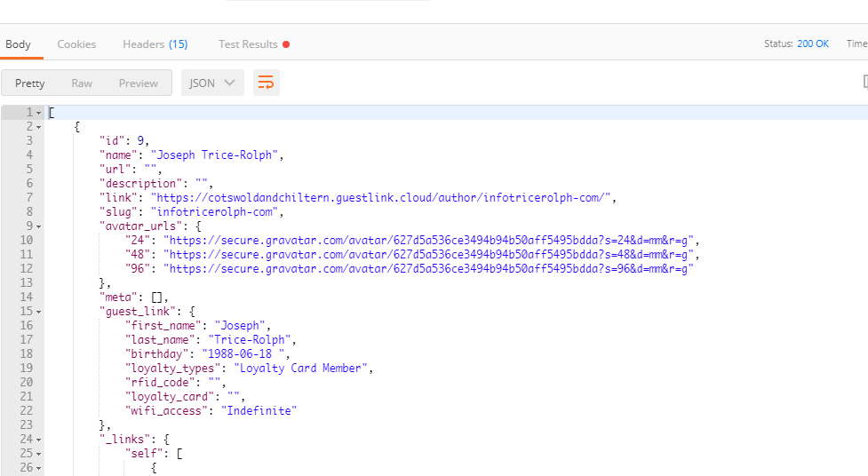Click the "infotricerolph-com" slug value
The width and height of the screenshot is (868, 476).
click(215, 212)
